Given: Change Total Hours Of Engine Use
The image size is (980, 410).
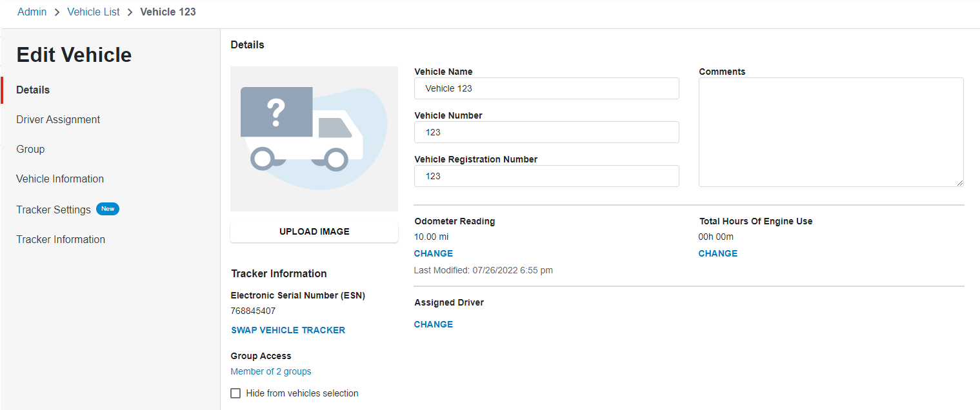Looking at the screenshot, I should point(717,253).
